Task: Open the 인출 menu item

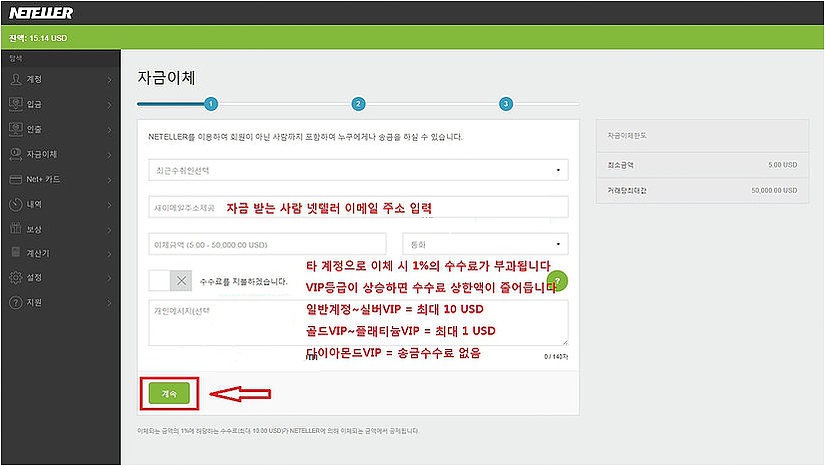Action: (61, 129)
